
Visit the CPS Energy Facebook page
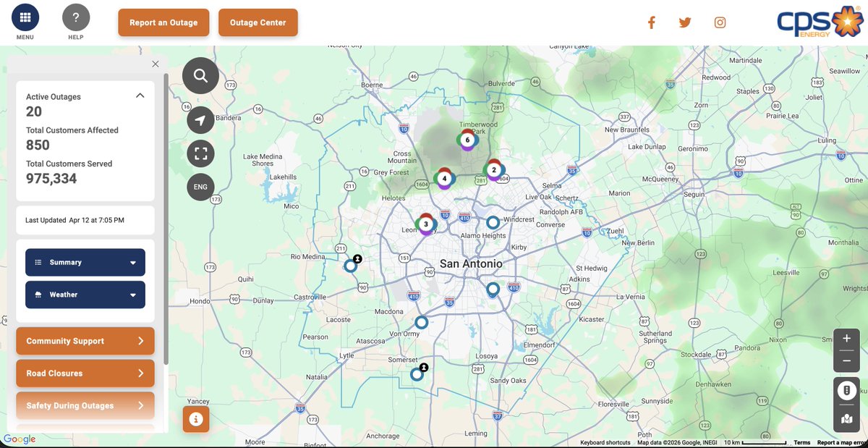[651, 22]
